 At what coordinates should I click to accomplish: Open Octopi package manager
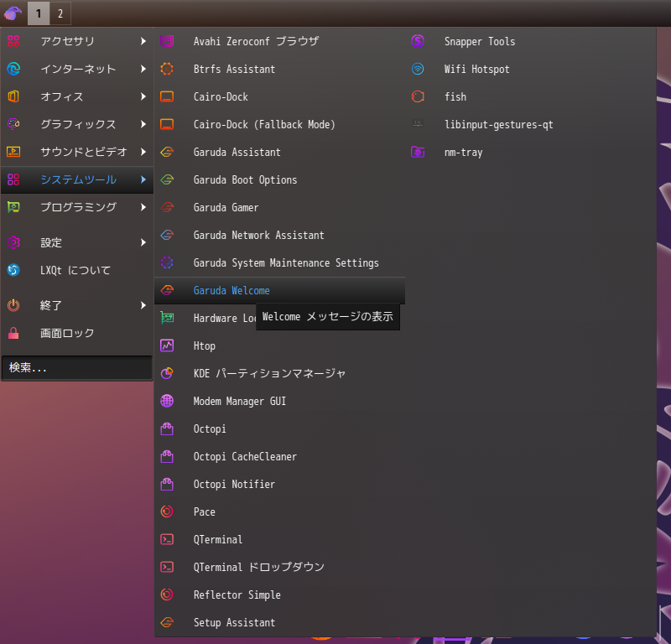pyautogui.click(x=279, y=428)
